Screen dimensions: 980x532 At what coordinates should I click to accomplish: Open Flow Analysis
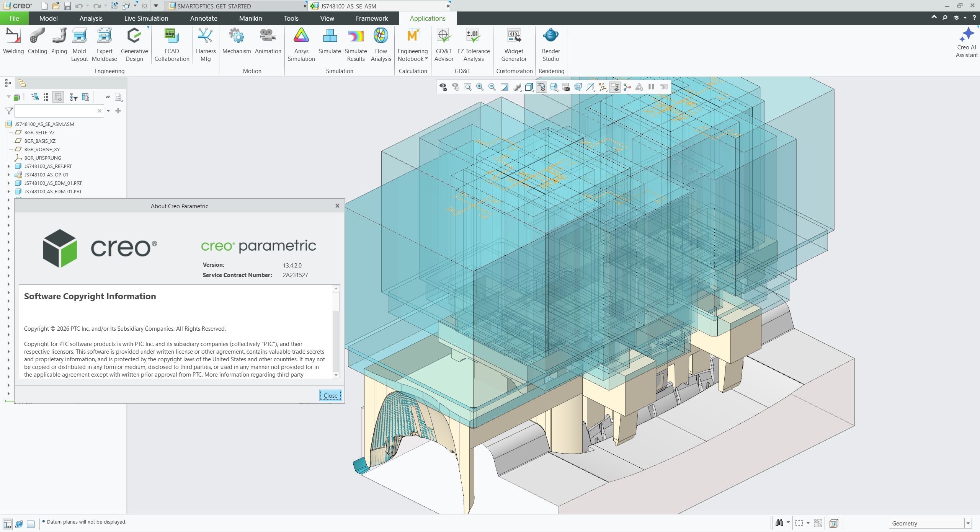point(381,45)
